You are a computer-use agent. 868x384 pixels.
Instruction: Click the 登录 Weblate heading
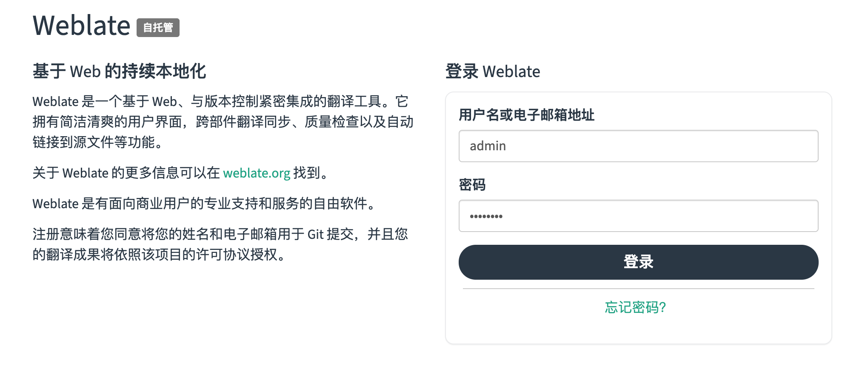493,72
